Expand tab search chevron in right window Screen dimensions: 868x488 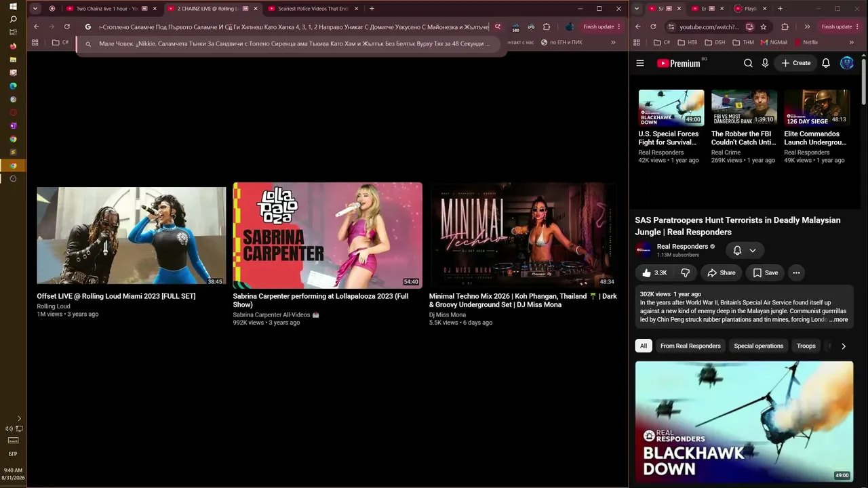pos(637,9)
